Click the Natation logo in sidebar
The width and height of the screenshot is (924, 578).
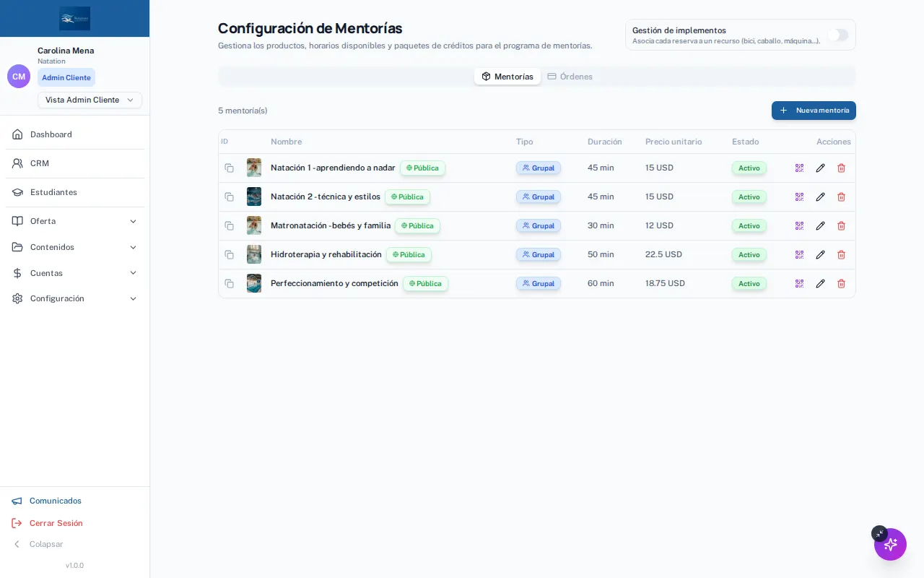75,18
